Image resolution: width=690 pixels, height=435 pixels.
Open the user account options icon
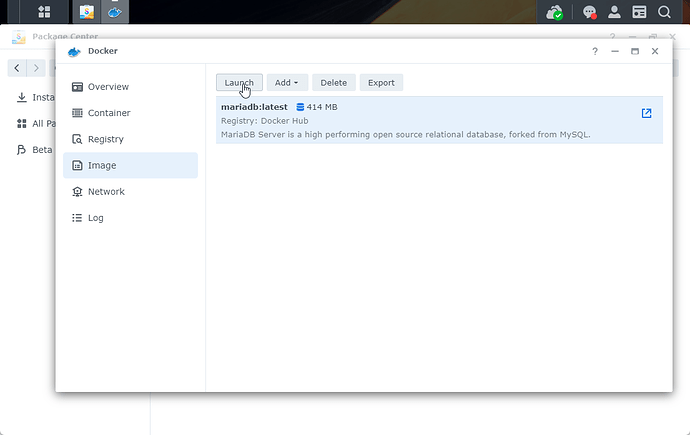click(x=615, y=13)
